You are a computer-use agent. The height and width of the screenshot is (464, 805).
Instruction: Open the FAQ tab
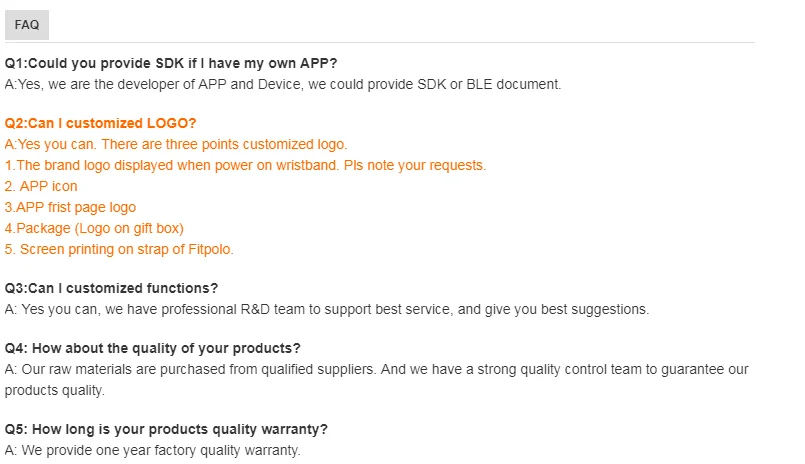(27, 25)
